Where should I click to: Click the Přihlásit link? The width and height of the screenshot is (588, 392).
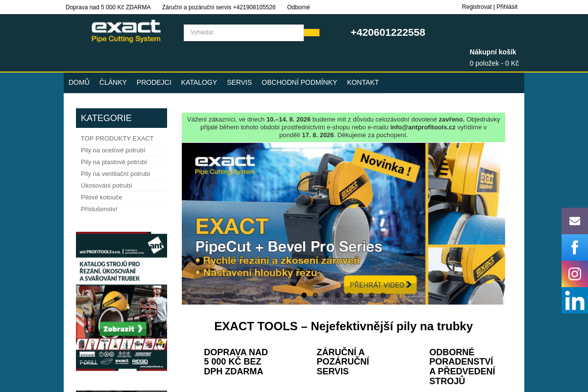coord(507,7)
